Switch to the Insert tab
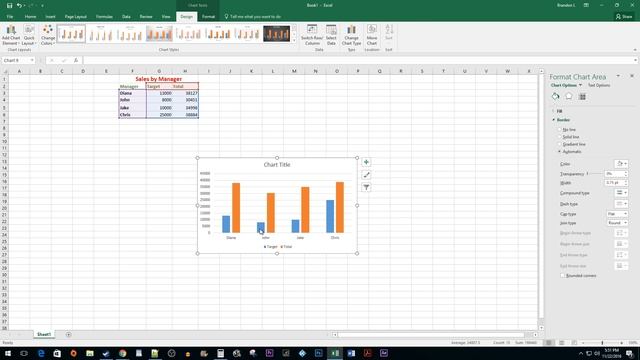This screenshot has height=360, width=640. tap(50, 17)
